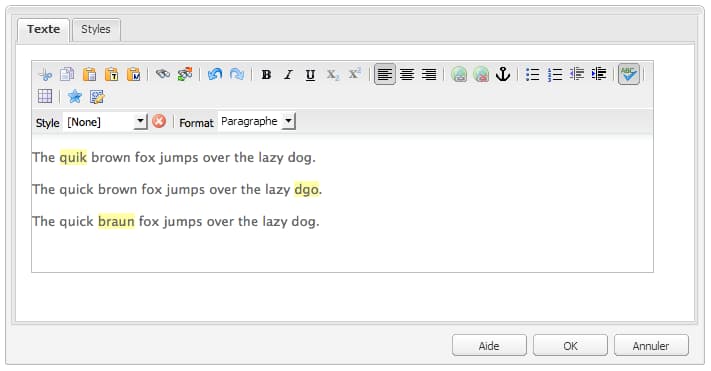Click blank area below the last paragraph

point(342,252)
